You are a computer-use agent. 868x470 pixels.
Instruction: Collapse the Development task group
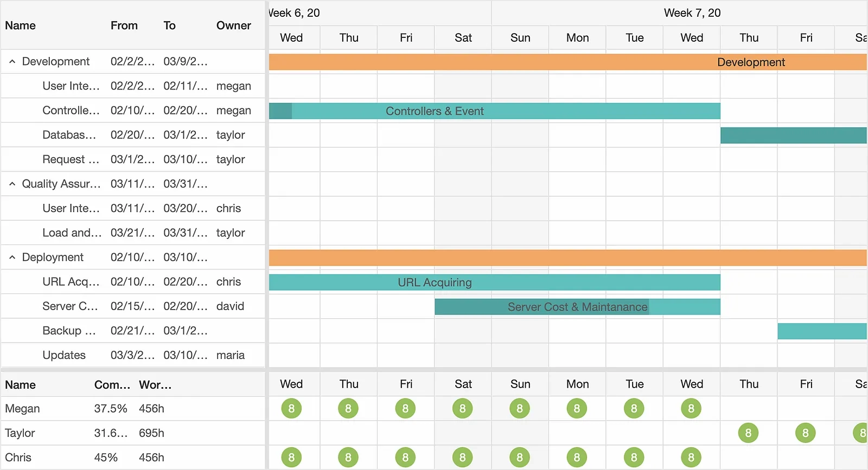coord(12,61)
